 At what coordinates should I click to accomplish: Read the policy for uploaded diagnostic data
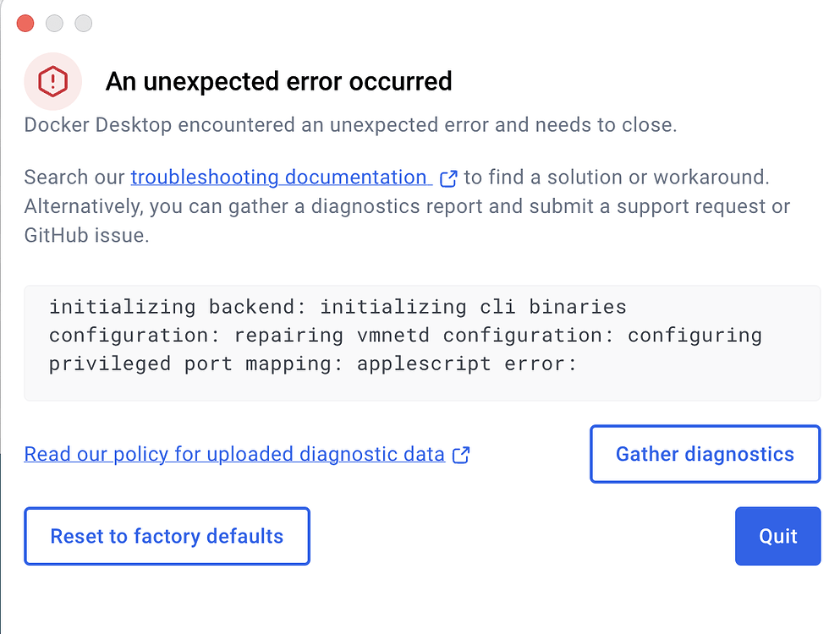[x=233, y=454]
